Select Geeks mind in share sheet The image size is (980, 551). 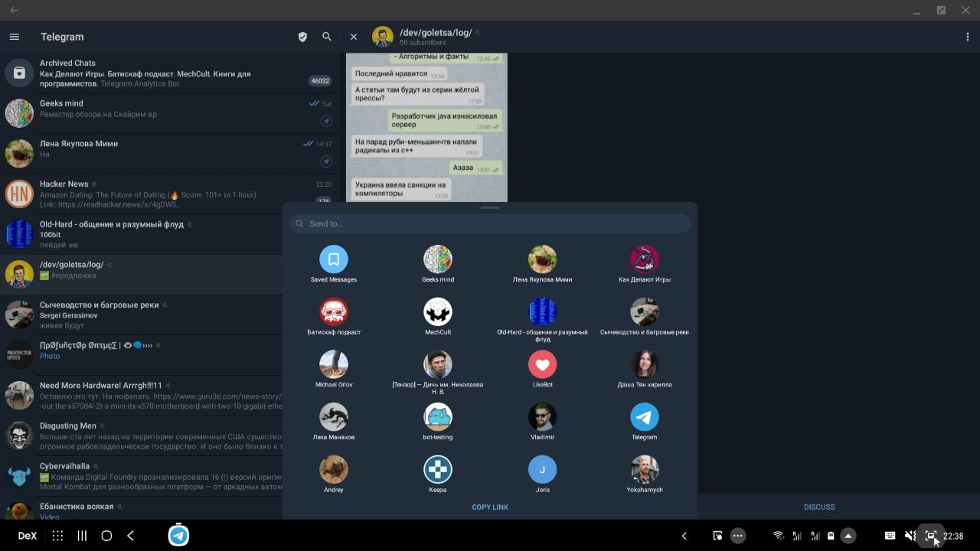coord(438,265)
